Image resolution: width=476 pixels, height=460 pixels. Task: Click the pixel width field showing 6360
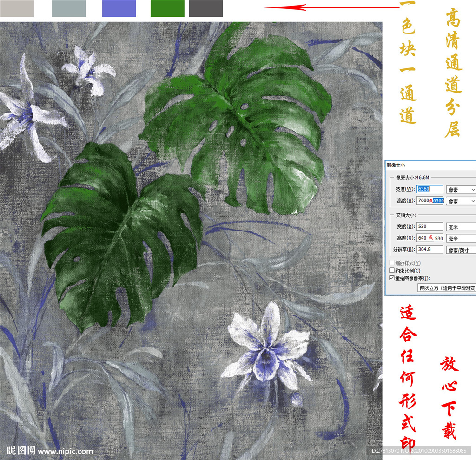[x=430, y=189]
